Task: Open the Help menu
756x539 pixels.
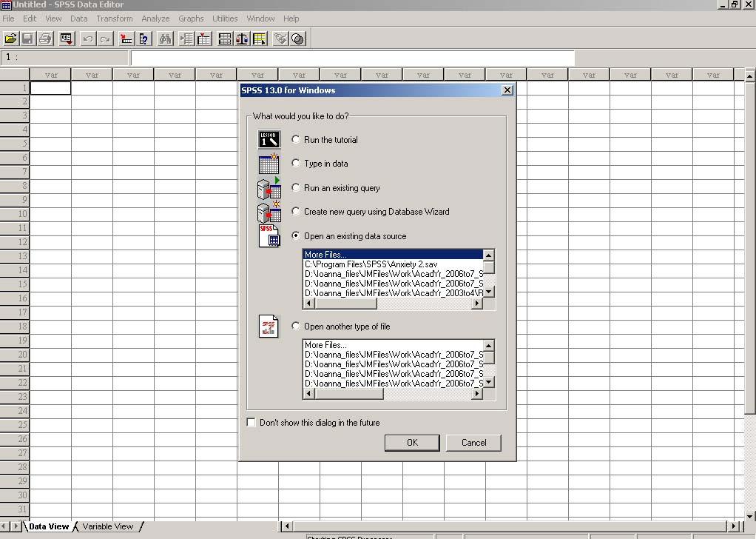Action: 291,19
